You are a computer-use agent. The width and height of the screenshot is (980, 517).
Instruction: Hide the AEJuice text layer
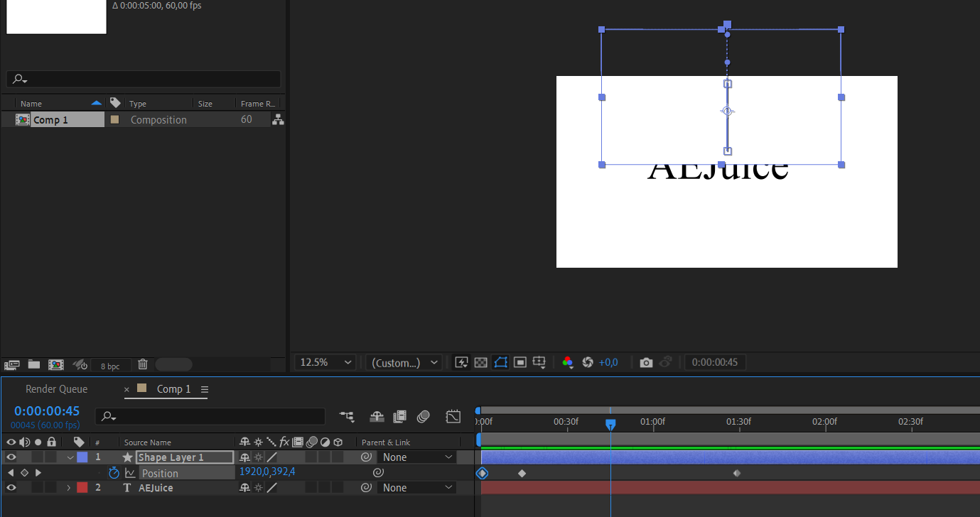pyautogui.click(x=11, y=488)
